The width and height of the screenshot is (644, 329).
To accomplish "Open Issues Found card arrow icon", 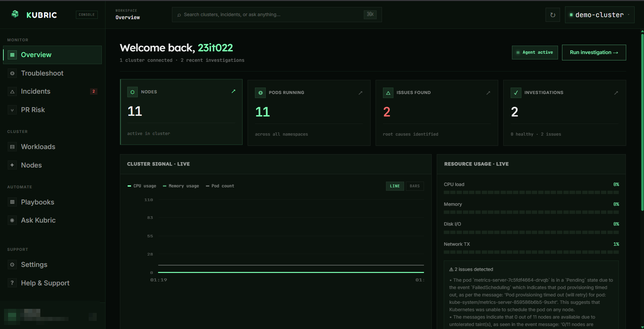I will click(x=488, y=93).
